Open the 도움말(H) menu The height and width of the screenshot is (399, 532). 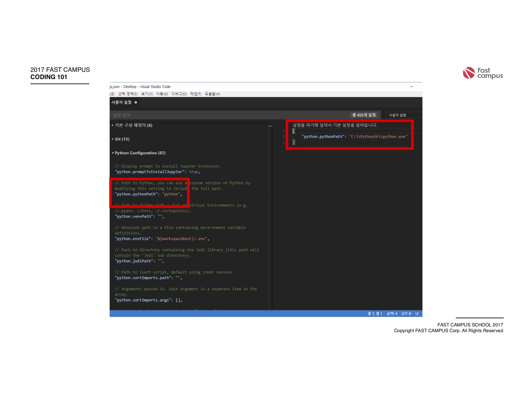coord(212,94)
